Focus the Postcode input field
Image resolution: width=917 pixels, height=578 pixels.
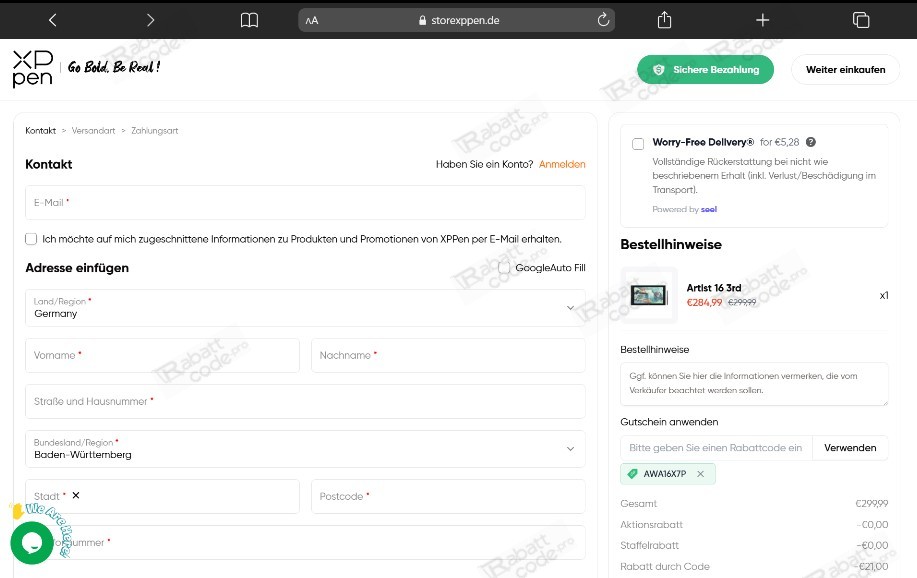tap(448, 496)
